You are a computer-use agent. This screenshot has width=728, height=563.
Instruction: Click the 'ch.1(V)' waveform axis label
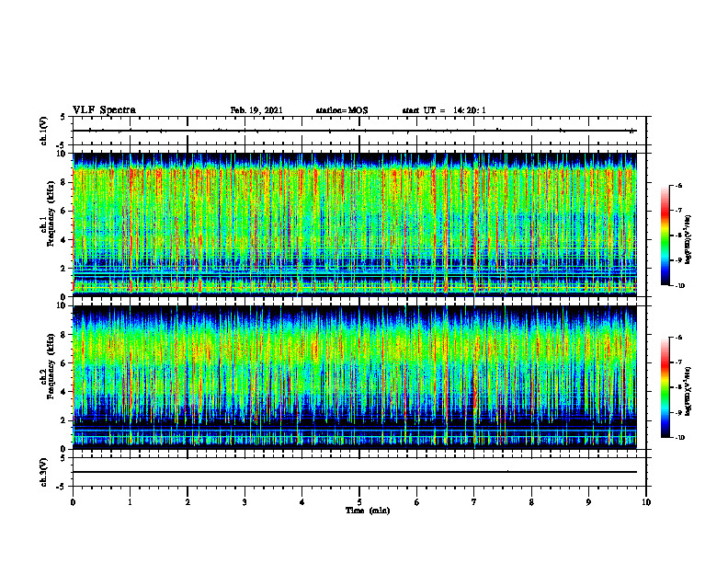(44, 131)
